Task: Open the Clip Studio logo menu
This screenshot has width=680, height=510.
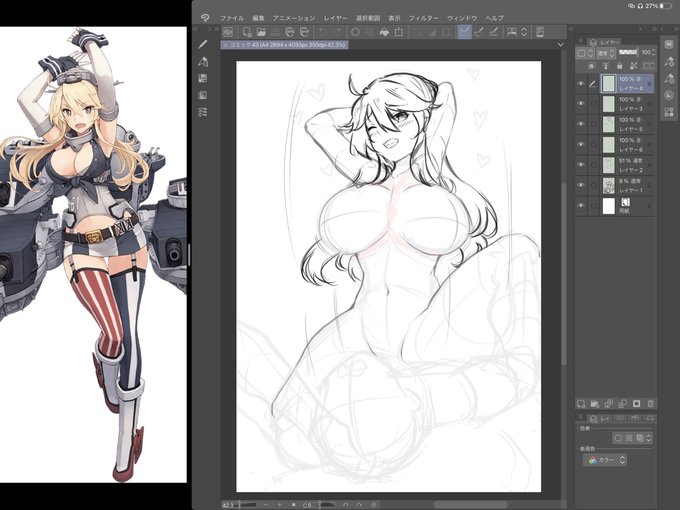Action: pos(205,18)
